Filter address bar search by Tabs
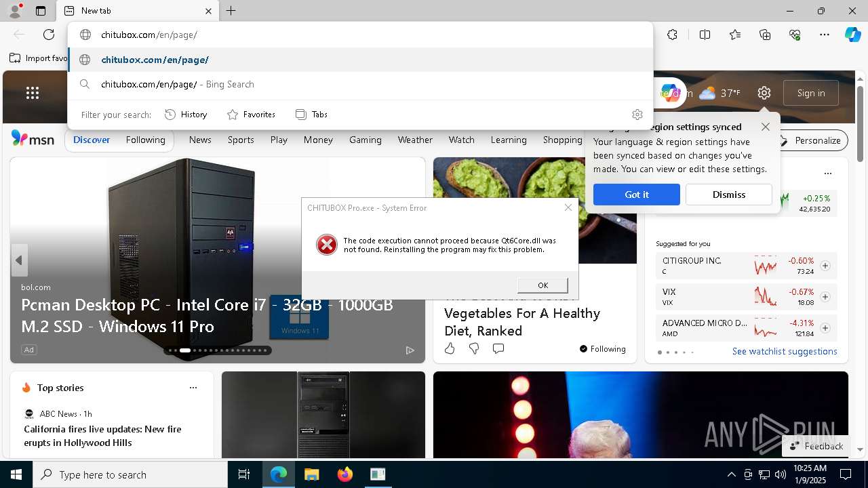Viewport: 868px width, 488px height. pos(312,115)
